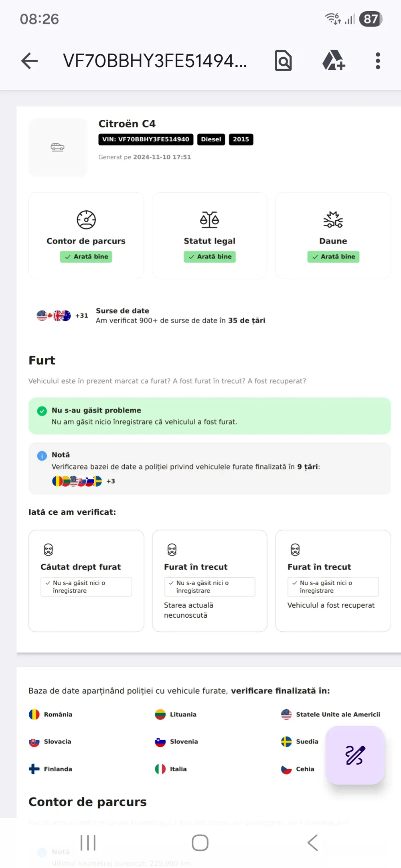Select Statele Unite ale Americii entry
The width and height of the screenshot is (401, 868).
pos(331,715)
